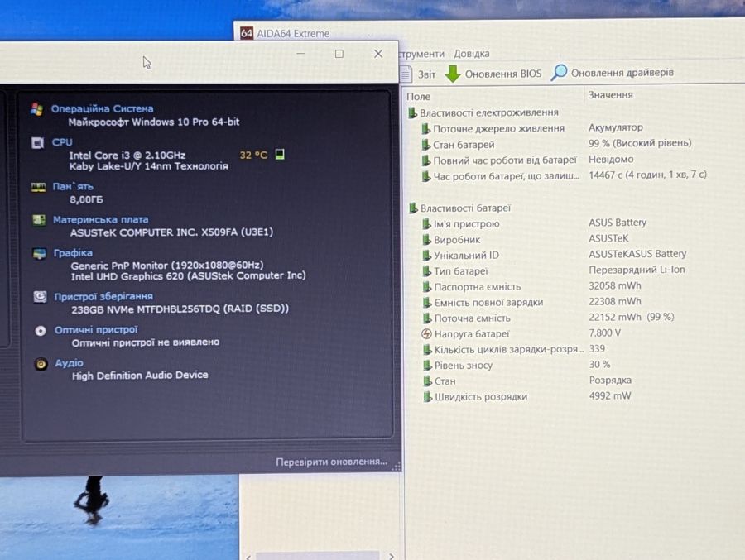This screenshot has height=560, width=745.
Task: Click the green CPU temperature indicator icon
Action: pos(280,154)
